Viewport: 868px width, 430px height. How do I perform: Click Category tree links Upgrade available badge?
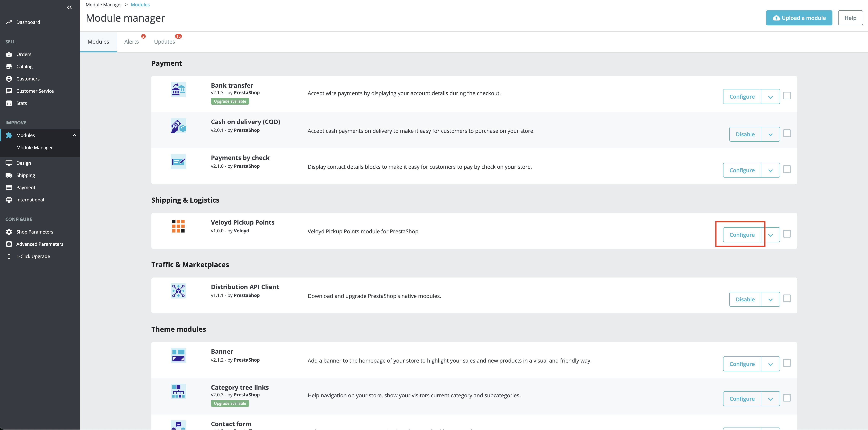coord(230,403)
